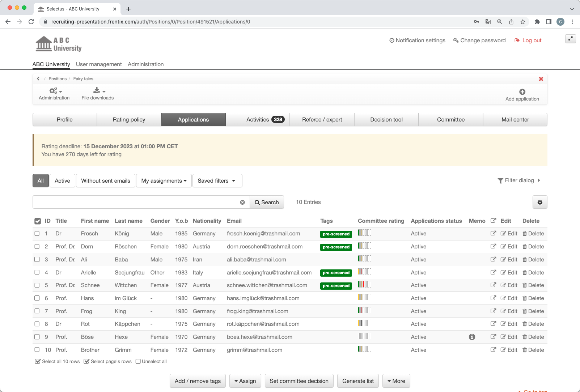Screen dimensions: 580x392
Task: Check the row 9 Hexe checkbox
Action: 37,337
